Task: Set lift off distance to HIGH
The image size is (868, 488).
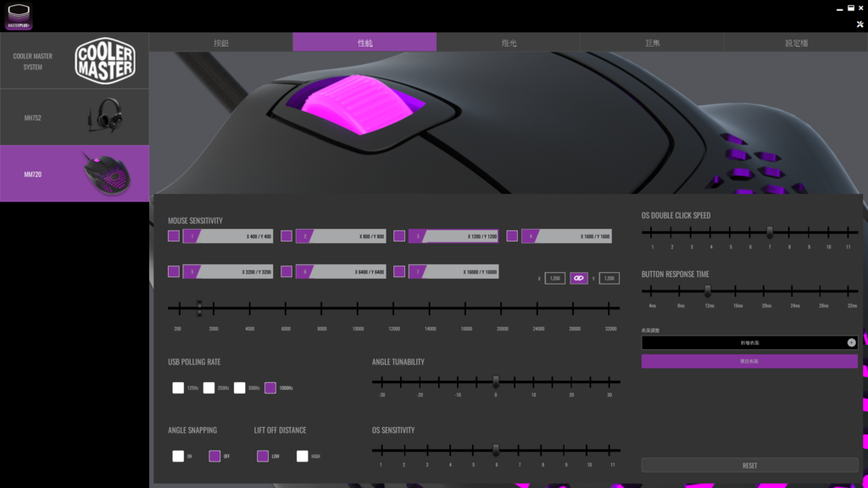Action: (x=302, y=456)
